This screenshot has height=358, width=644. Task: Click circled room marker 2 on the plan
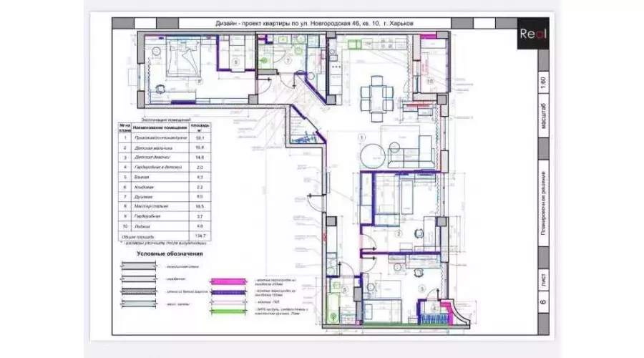click(x=399, y=234)
